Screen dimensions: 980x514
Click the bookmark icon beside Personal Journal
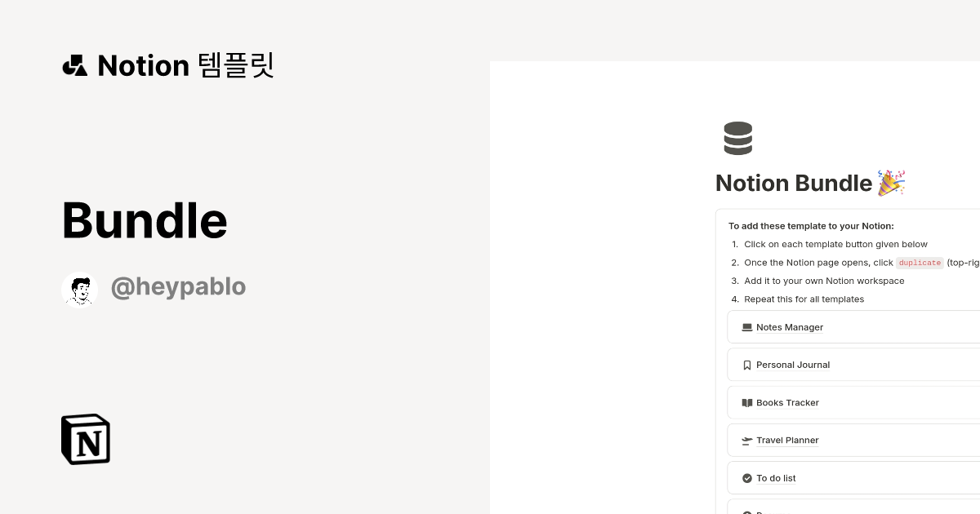[746, 366]
